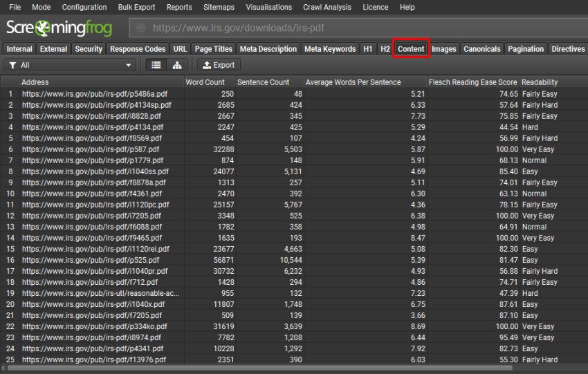588x374 pixels.
Task: Click the filter funnel icon
Action: point(12,65)
